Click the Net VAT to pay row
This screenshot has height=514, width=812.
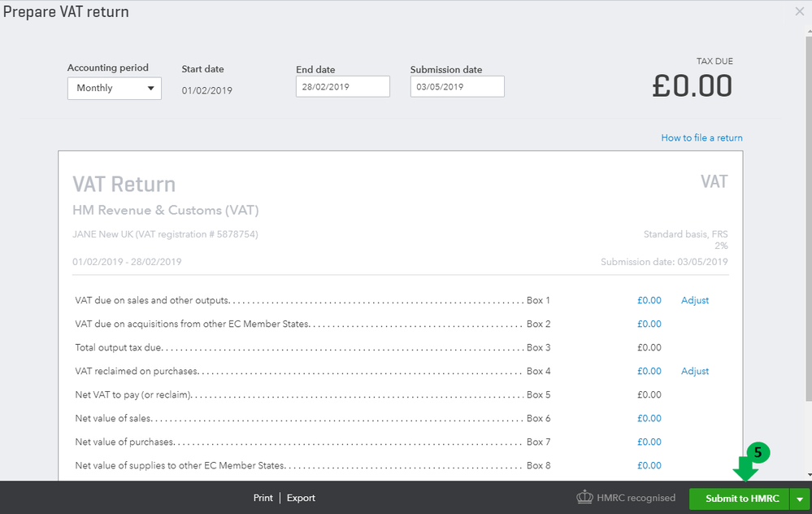click(368, 394)
